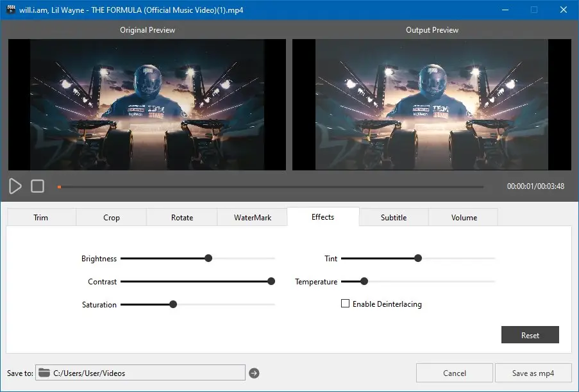579x392 pixels.
Task: Open the Subtitle tab
Action: [x=394, y=218]
